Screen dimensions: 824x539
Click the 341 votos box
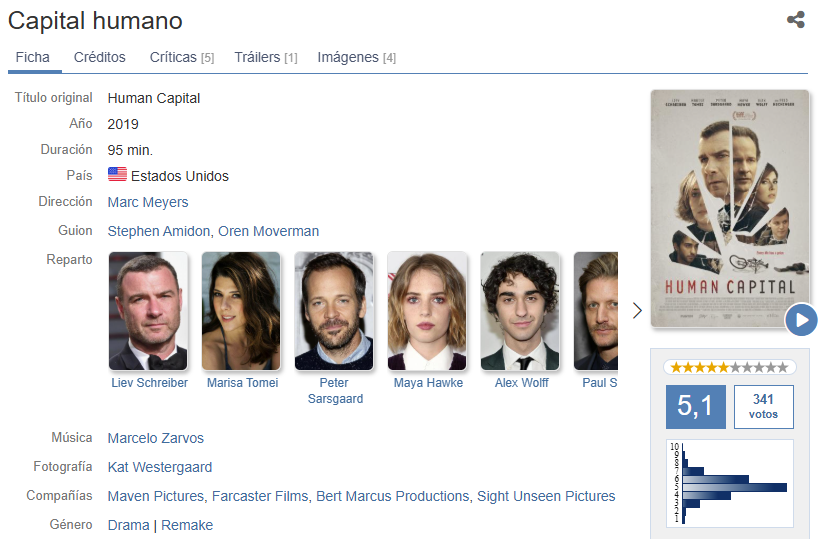764,407
